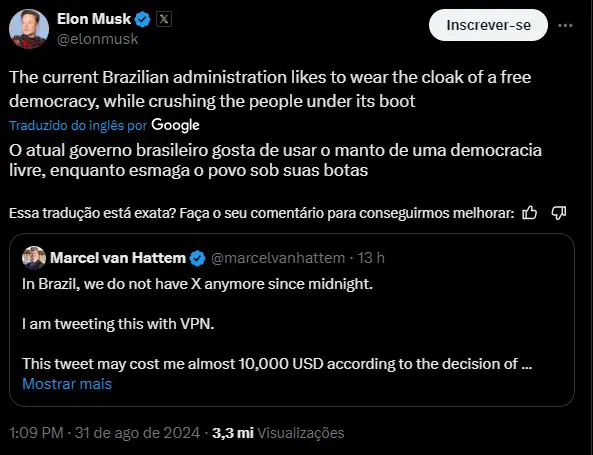The image size is (593, 455).
Task: Click 'Traduzido do inglês por' link
Action: tap(78, 126)
